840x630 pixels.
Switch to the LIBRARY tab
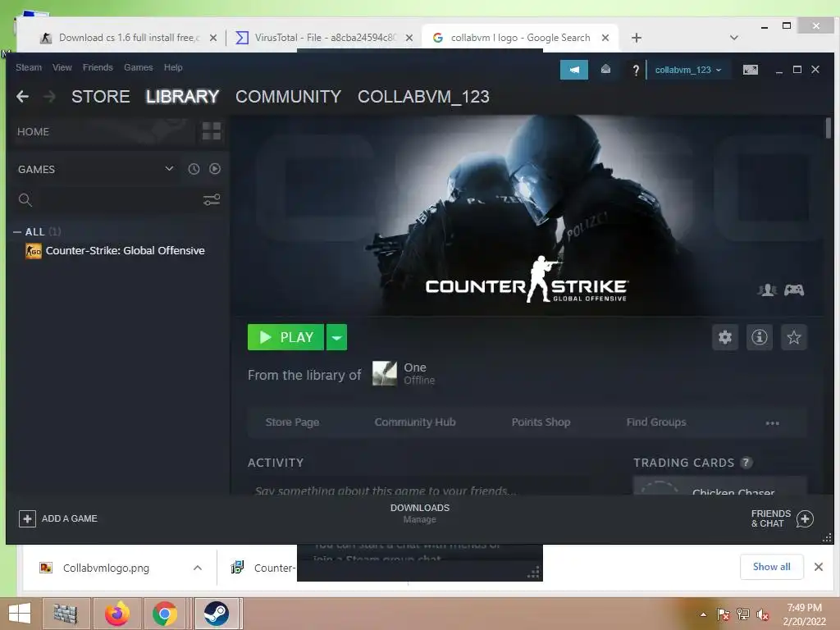point(182,97)
